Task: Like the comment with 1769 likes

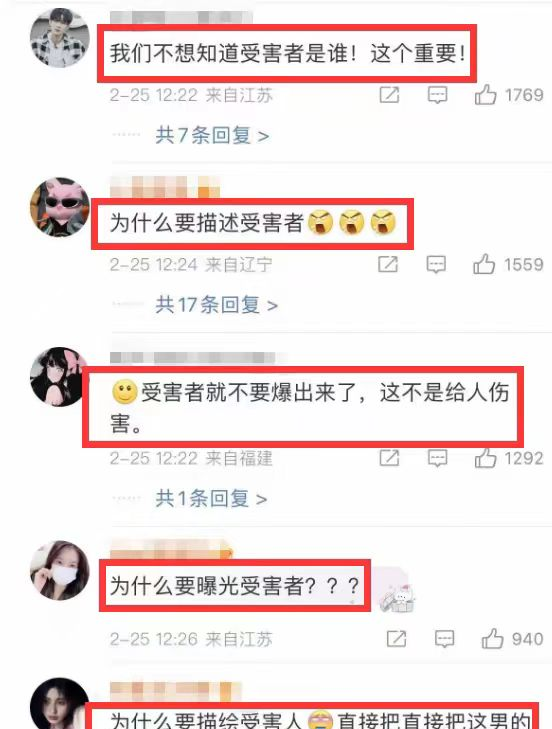Action: pyautogui.click(x=485, y=95)
